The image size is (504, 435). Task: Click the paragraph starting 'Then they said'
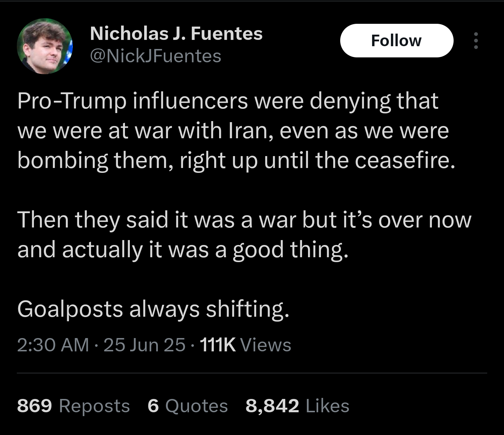coord(244,235)
